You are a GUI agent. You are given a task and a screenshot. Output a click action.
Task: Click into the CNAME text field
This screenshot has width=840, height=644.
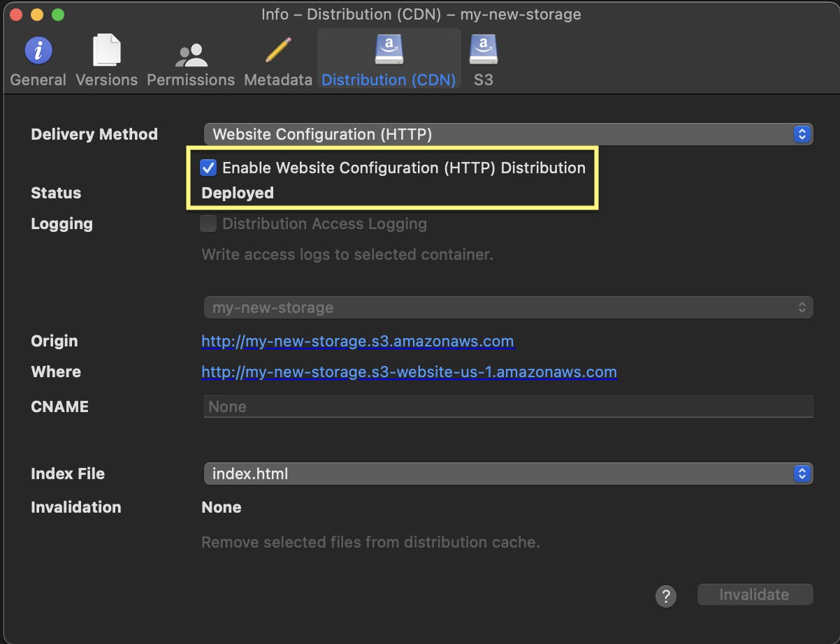508,407
